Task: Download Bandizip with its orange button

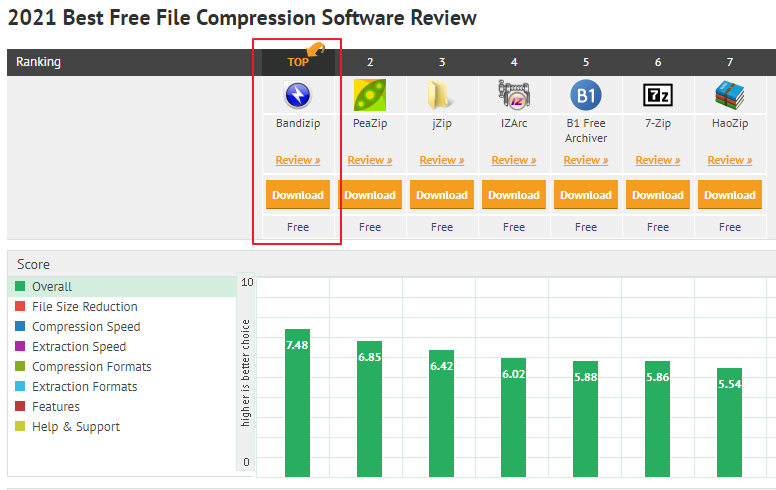Action: [x=298, y=195]
